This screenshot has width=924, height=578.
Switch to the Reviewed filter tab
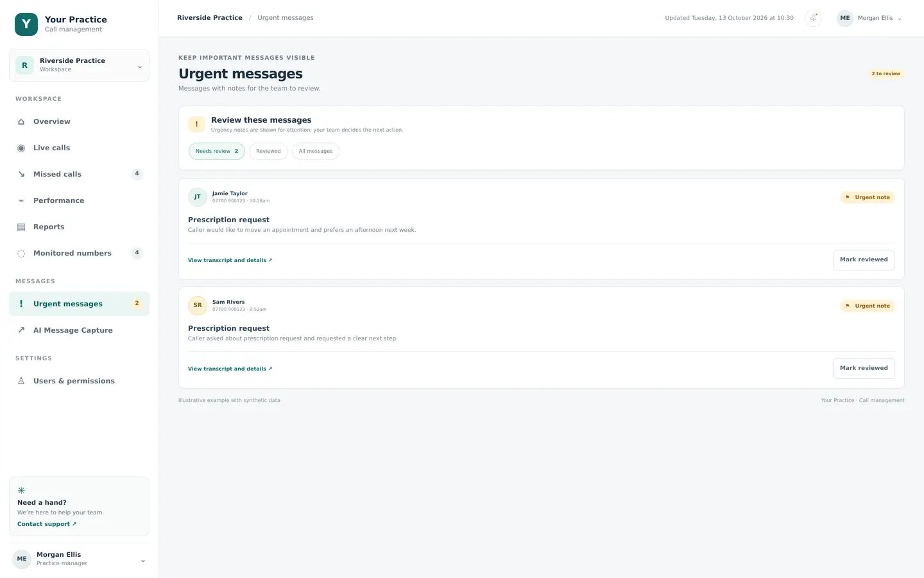268,151
